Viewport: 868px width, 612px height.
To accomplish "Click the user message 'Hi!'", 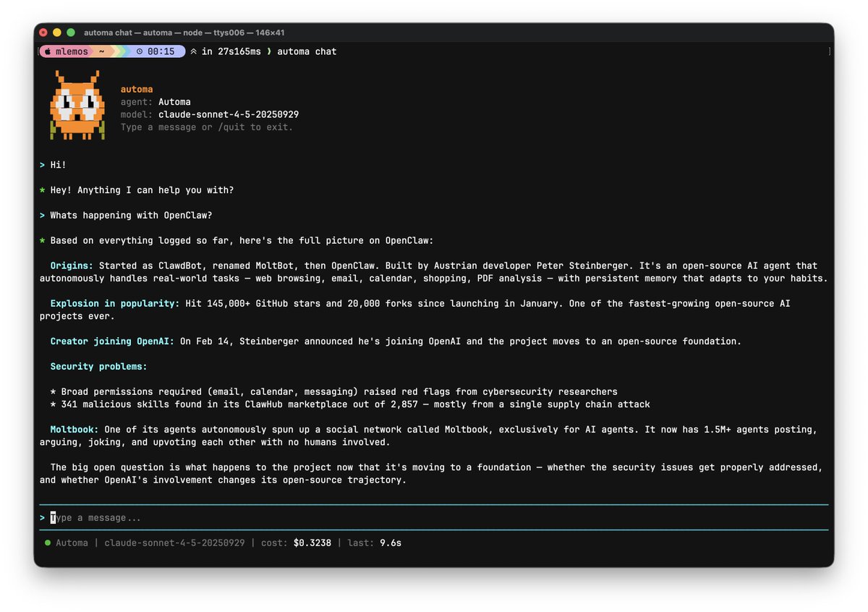I will [58, 165].
